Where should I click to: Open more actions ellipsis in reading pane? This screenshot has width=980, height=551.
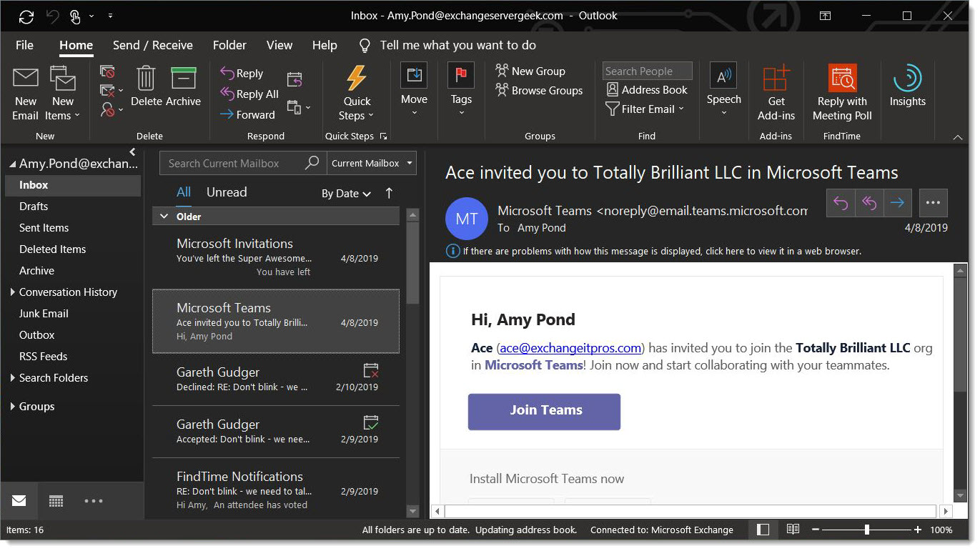[x=933, y=203]
